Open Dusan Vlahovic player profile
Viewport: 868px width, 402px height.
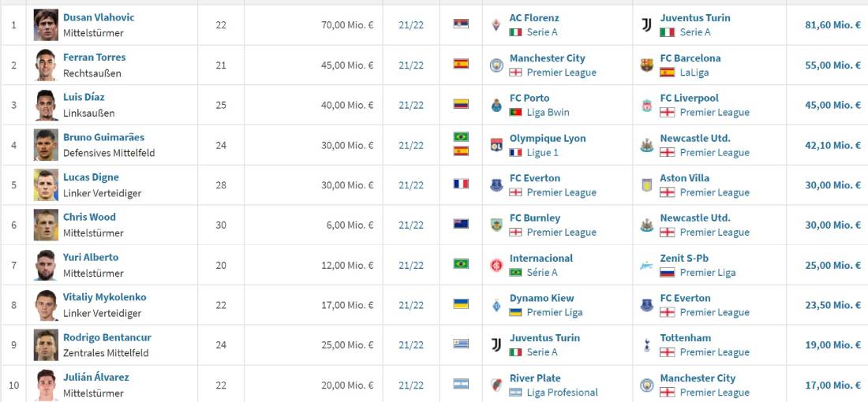[99, 17]
